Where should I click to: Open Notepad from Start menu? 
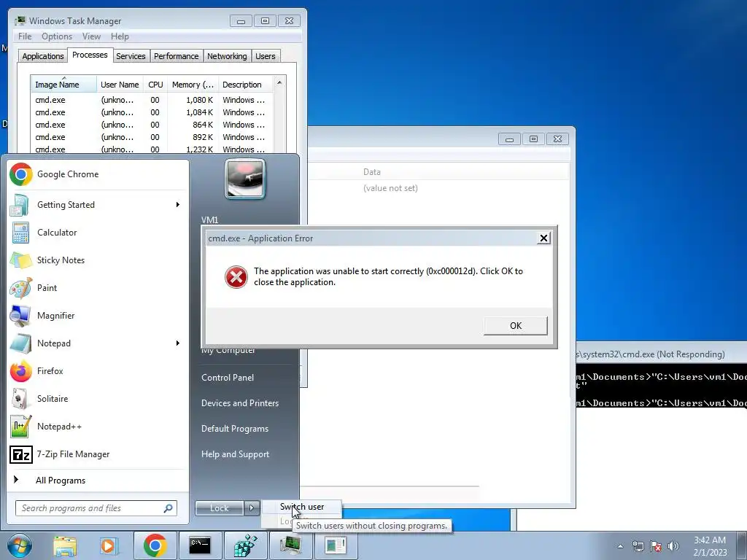98,343
